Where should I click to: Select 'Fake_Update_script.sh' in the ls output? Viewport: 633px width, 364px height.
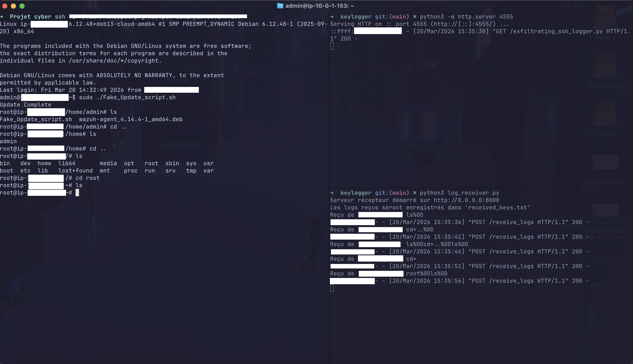pyautogui.click(x=36, y=119)
